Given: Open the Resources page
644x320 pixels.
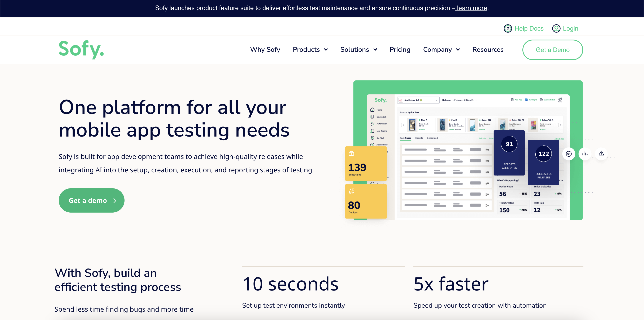Looking at the screenshot, I should (x=488, y=49).
